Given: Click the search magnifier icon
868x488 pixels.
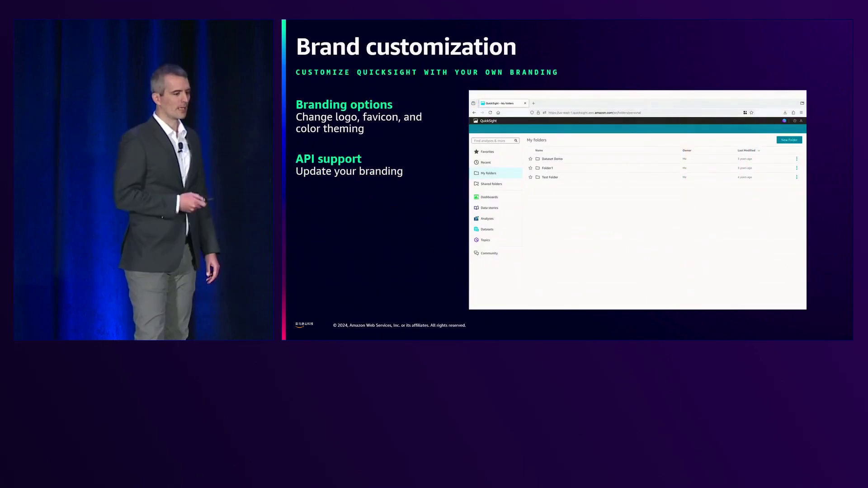Looking at the screenshot, I should click(516, 141).
